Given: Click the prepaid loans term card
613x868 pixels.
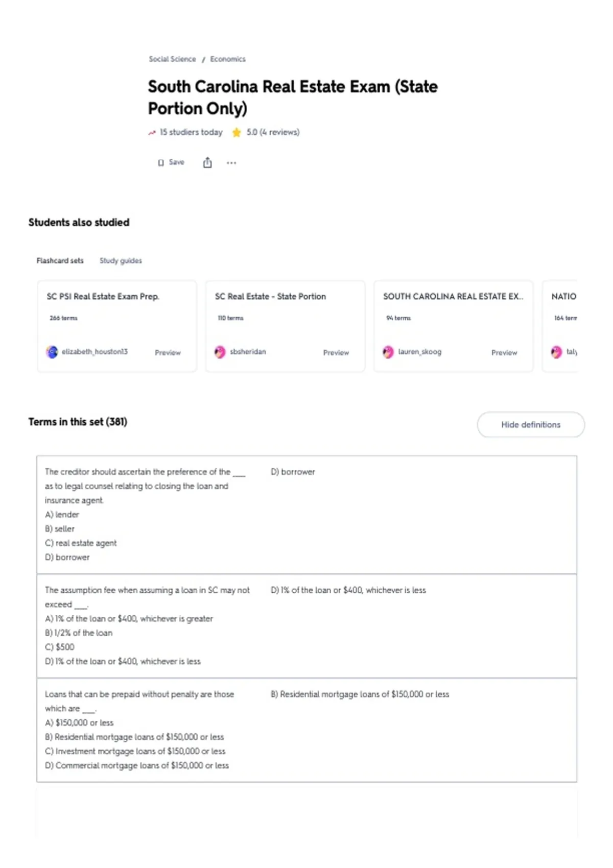Looking at the screenshot, I should (x=306, y=730).
